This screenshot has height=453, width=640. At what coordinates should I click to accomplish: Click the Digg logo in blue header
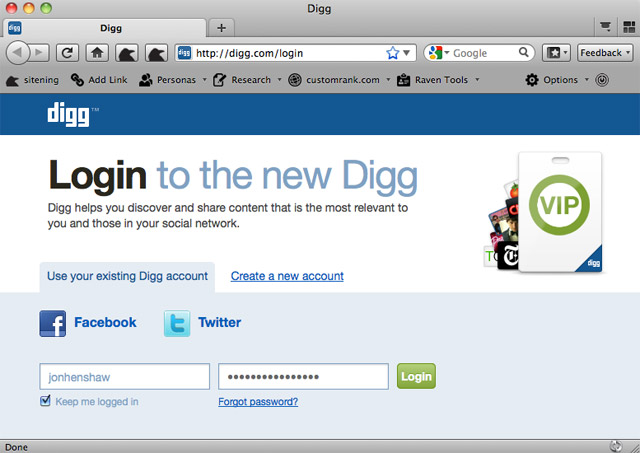pos(68,115)
